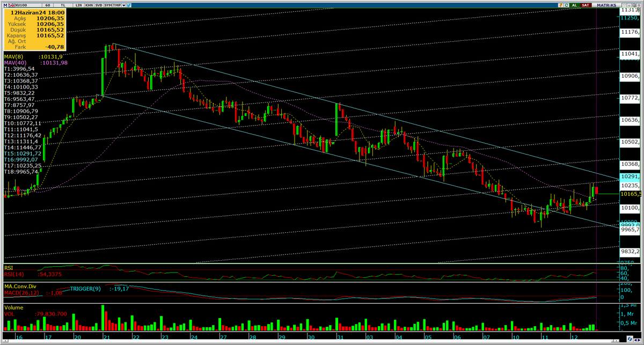Change the 60 period interval
The height and width of the screenshot is (345, 644).
[48, 5]
